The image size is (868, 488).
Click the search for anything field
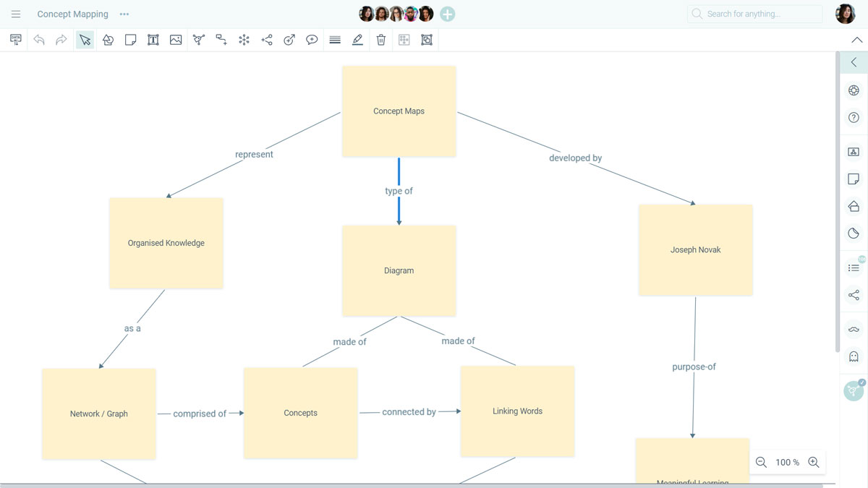[754, 14]
